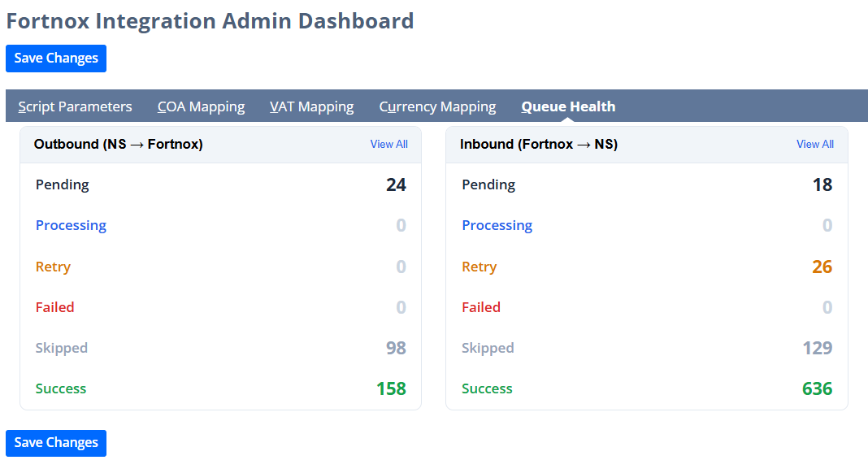
Task: Click Outbound Failed label
Action: pyautogui.click(x=54, y=307)
